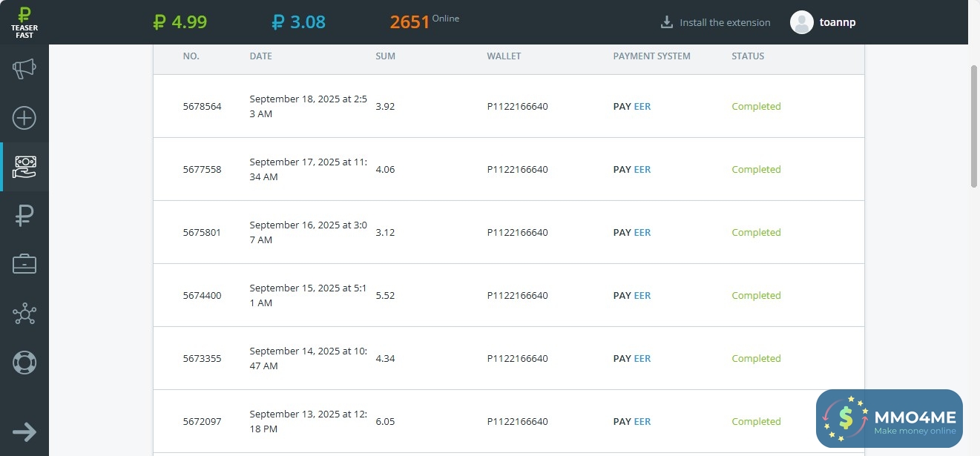Click the Install the extension link

click(x=725, y=23)
